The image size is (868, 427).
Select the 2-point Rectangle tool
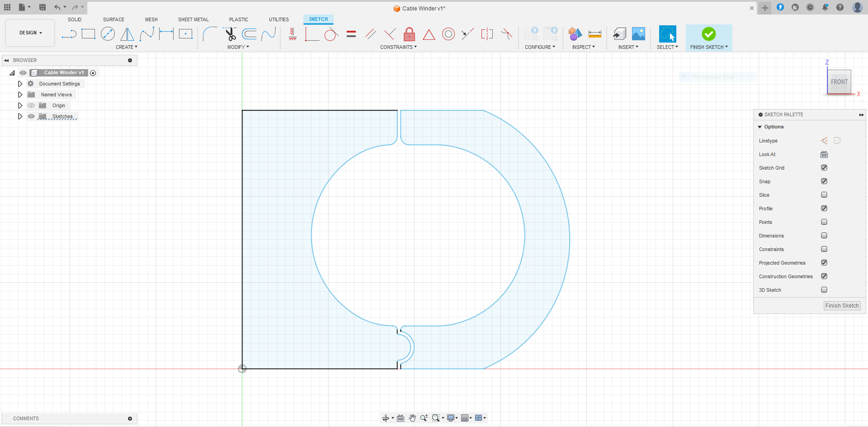tap(88, 34)
